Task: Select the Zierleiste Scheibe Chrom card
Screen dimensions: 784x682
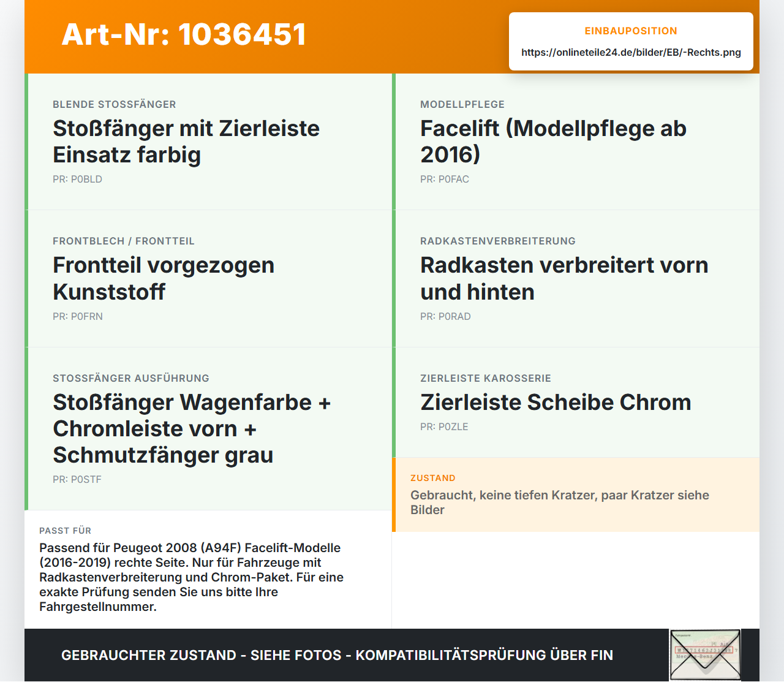Action: point(576,403)
